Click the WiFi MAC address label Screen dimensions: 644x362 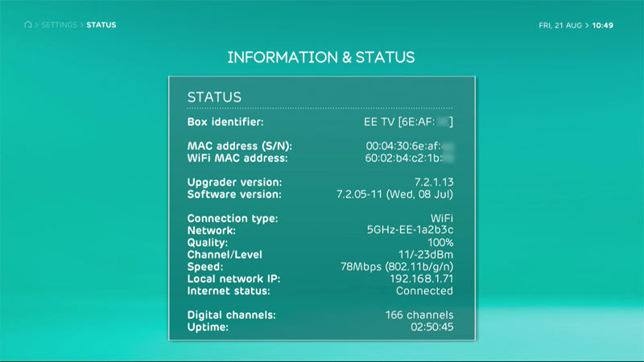237,158
